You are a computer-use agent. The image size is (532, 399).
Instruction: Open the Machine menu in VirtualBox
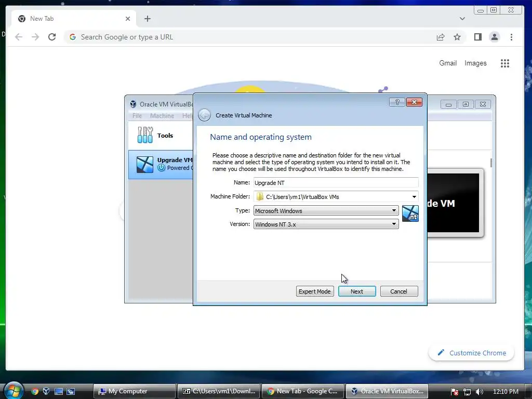[x=162, y=116]
